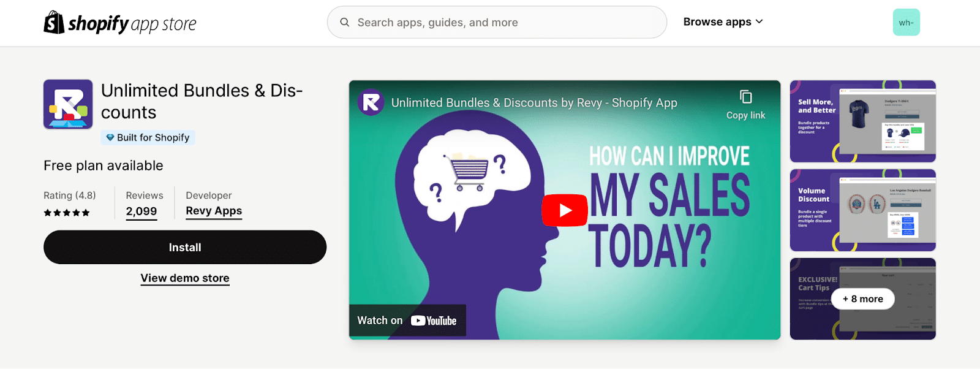This screenshot has width=980, height=369.
Task: Open the Volume Discount screenshot thumbnail
Action: tap(862, 210)
